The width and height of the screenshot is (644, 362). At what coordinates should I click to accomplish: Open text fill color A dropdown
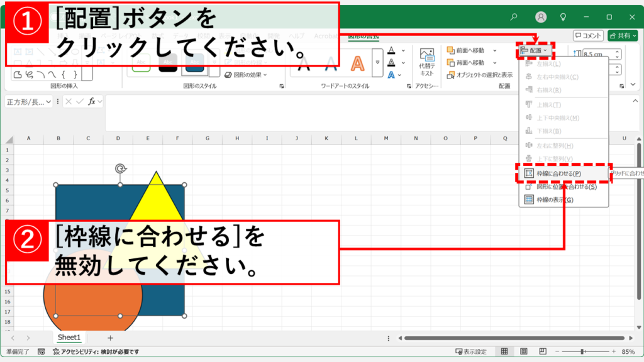click(403, 50)
